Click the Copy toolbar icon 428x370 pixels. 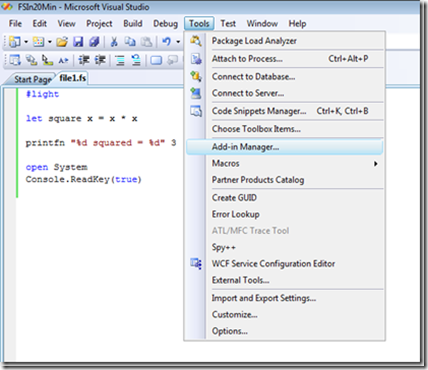point(130,42)
